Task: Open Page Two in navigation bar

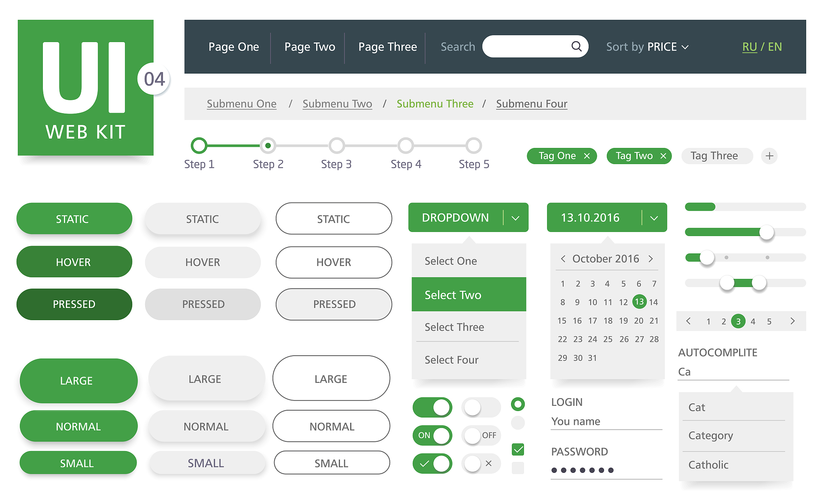Action: click(x=310, y=47)
